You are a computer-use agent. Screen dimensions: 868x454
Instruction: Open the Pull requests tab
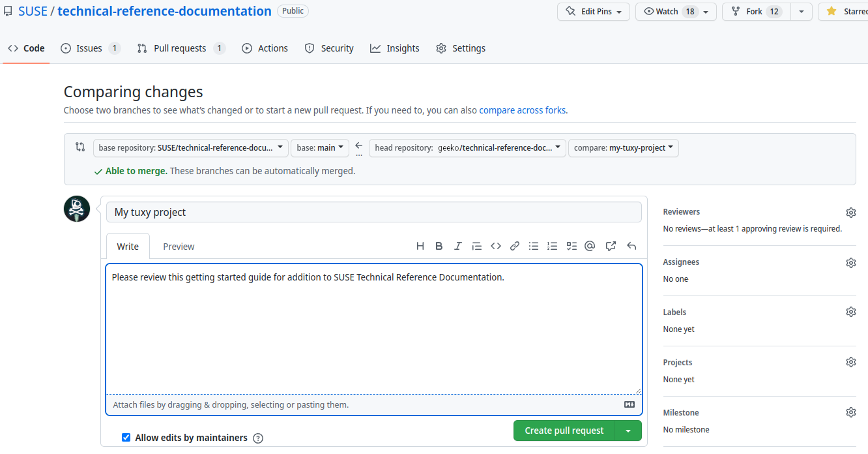[181, 48]
